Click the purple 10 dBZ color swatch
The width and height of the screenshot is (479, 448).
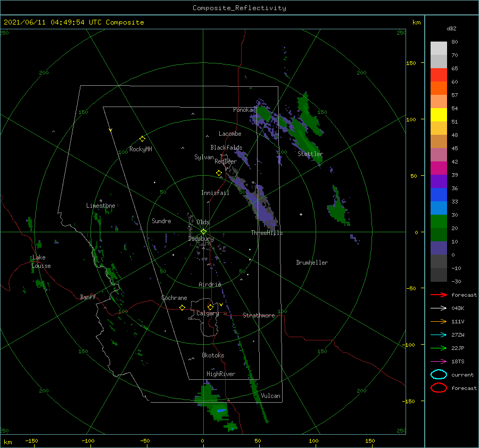coord(439,248)
